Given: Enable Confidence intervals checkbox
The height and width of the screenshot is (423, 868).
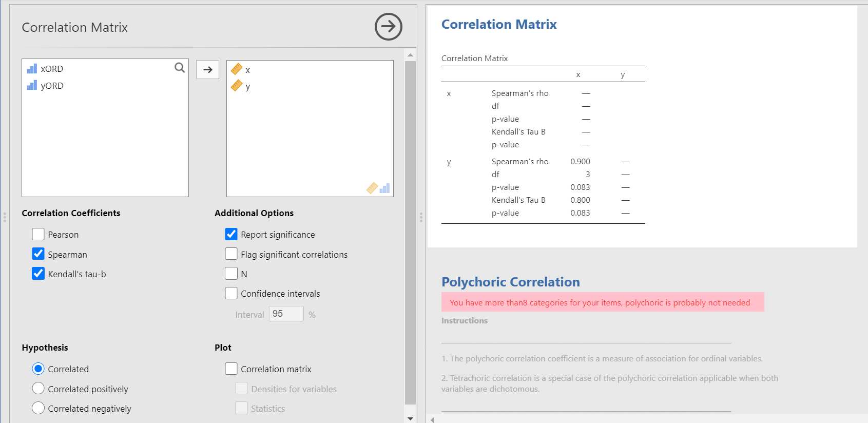Looking at the screenshot, I should [232, 293].
